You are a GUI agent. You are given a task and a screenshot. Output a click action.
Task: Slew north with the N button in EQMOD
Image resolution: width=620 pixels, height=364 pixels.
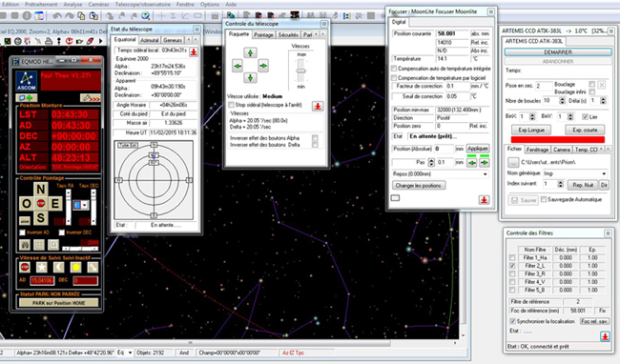(40, 190)
